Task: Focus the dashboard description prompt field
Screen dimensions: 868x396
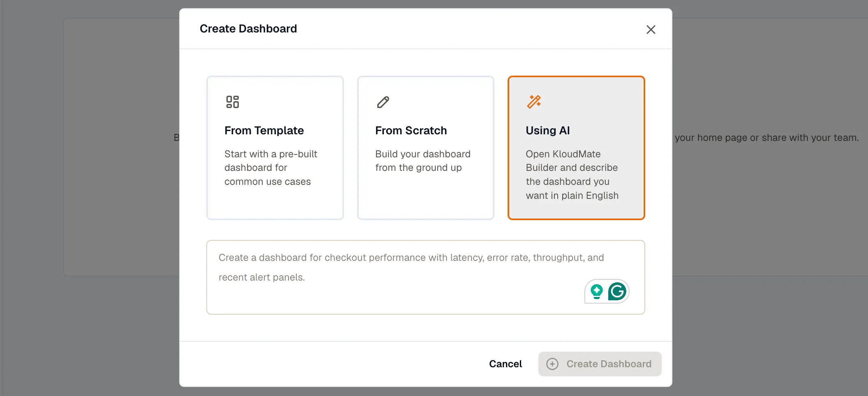Action: coord(425,277)
